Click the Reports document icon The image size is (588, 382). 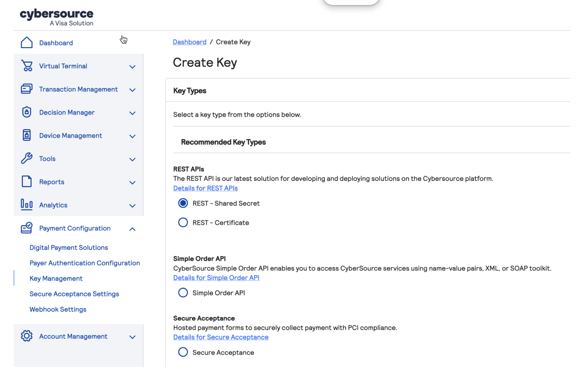click(26, 181)
